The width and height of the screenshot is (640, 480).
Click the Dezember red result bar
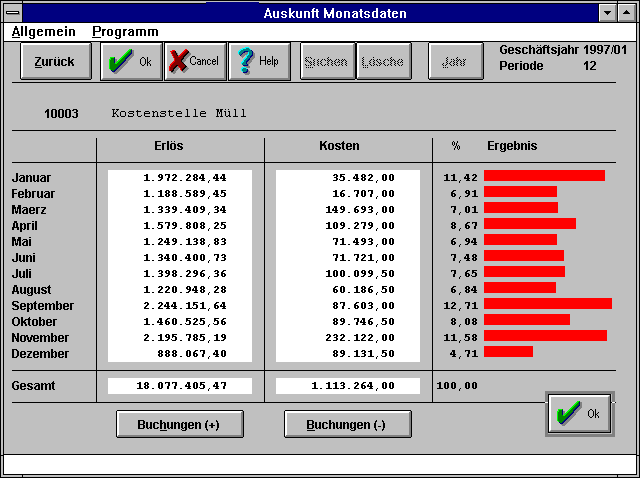click(508, 352)
